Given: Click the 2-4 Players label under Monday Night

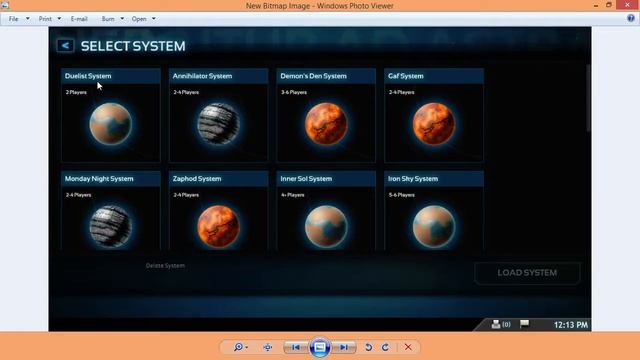Looking at the screenshot, I should tap(78, 195).
